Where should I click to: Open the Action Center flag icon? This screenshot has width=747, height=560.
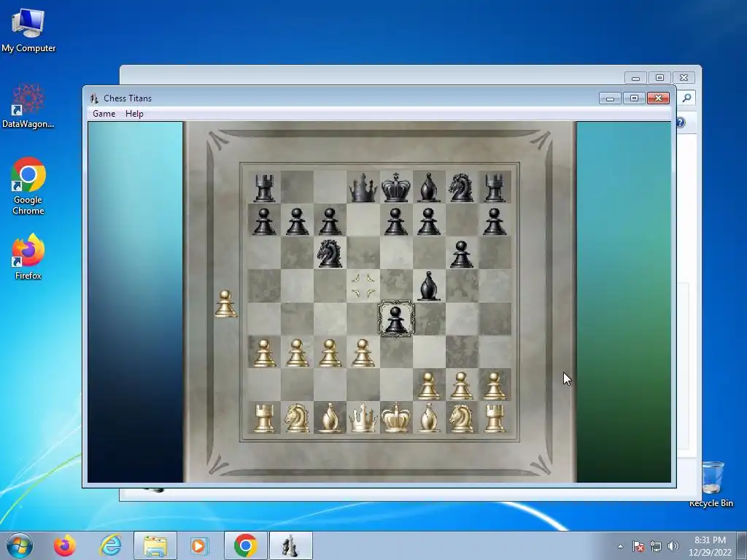(x=638, y=546)
